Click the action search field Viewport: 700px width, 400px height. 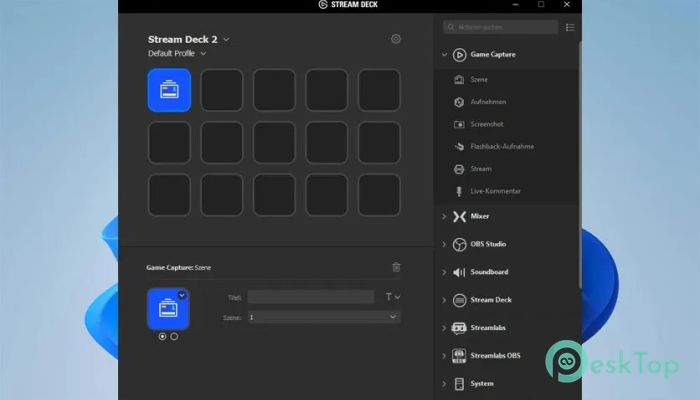(x=500, y=27)
